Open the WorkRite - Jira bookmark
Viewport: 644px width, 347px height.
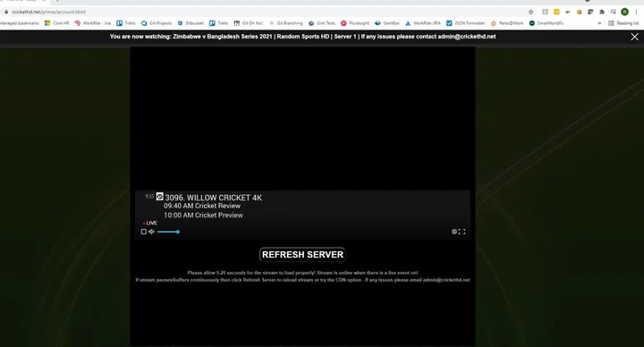[x=93, y=23]
